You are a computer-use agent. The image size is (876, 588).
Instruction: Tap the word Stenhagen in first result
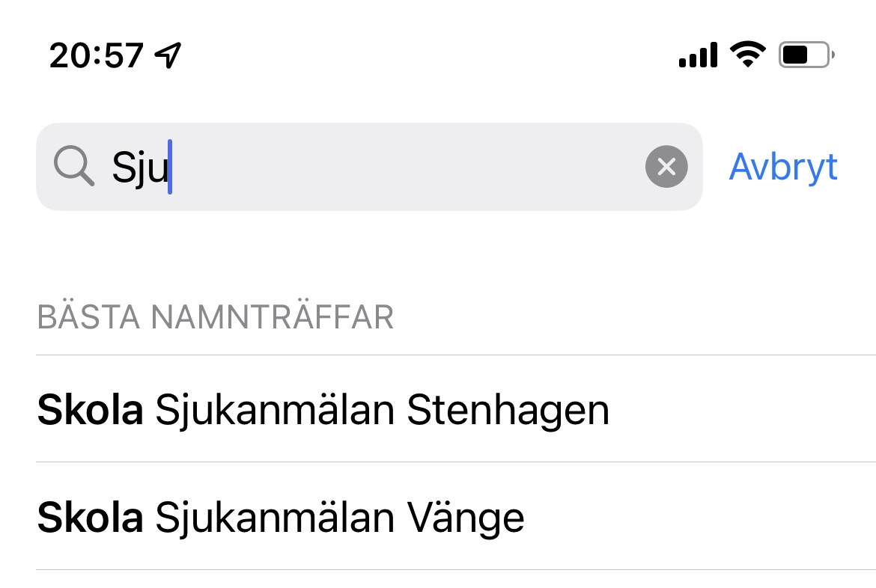click(508, 411)
